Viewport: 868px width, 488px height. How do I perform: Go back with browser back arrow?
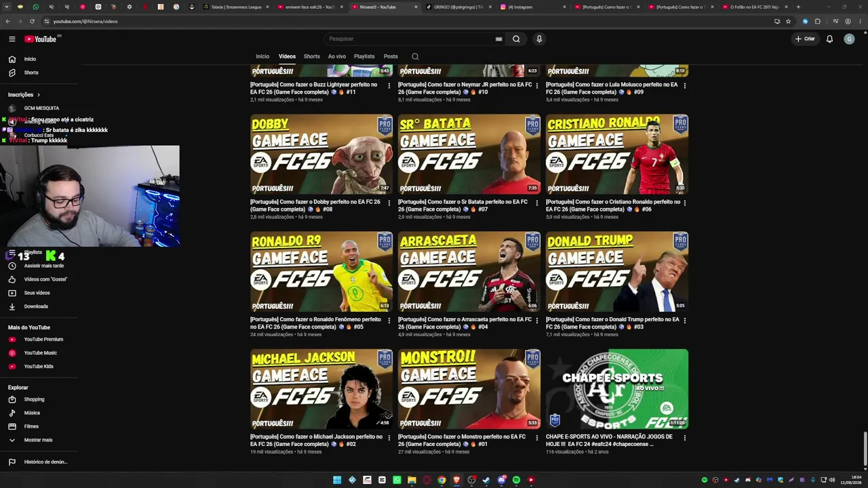click(7, 21)
